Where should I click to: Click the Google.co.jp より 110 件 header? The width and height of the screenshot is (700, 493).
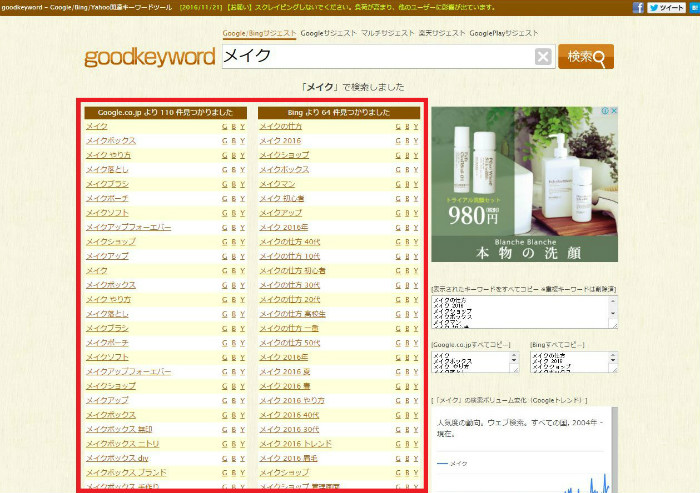coord(165,113)
